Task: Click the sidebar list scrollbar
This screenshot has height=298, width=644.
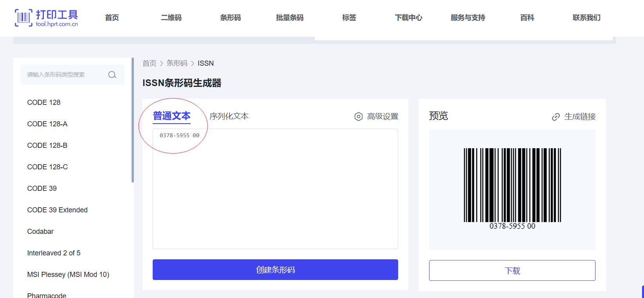Action: 133,120
